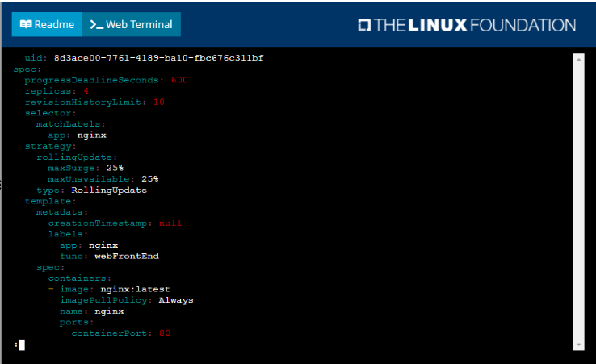Click the square Linux Foundation logo icon
The height and width of the screenshot is (364, 596).
point(365,25)
